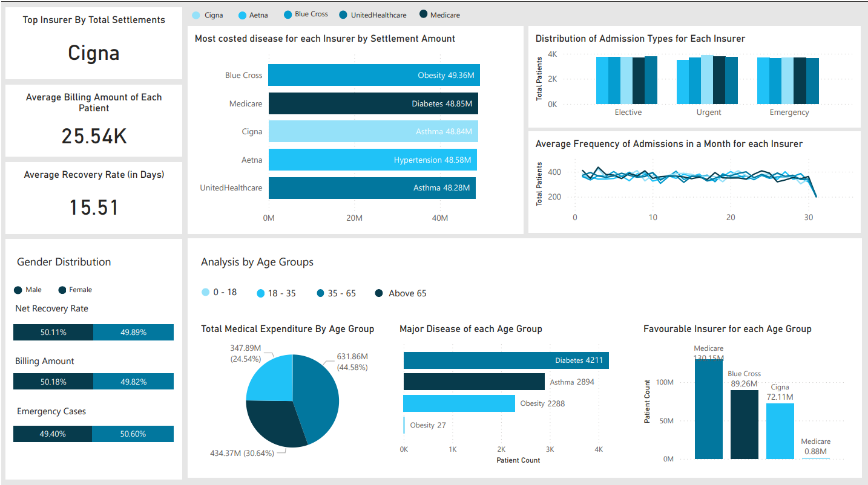Click the Emergency admission type axis label
Viewport: 868px width, 485px height.
click(789, 112)
